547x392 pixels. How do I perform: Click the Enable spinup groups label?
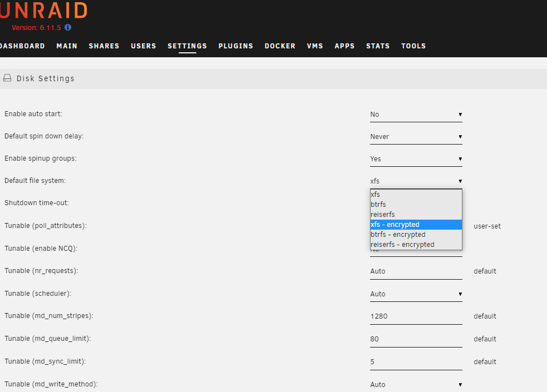41,158
